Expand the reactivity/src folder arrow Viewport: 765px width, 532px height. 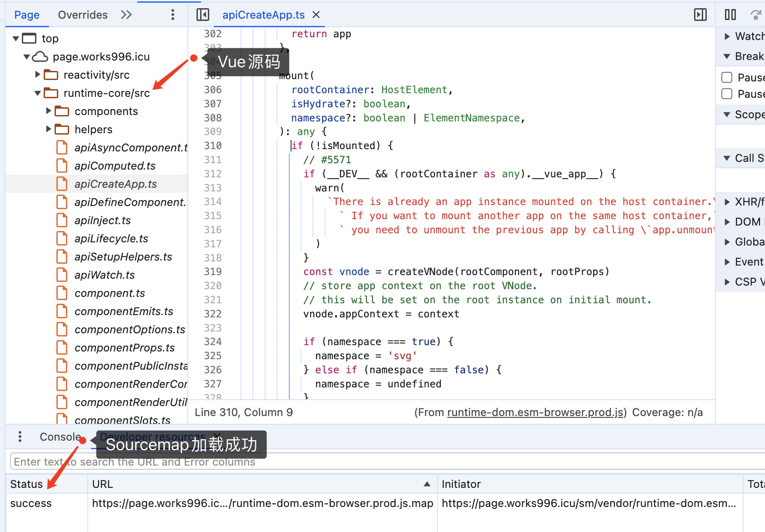[x=38, y=74]
